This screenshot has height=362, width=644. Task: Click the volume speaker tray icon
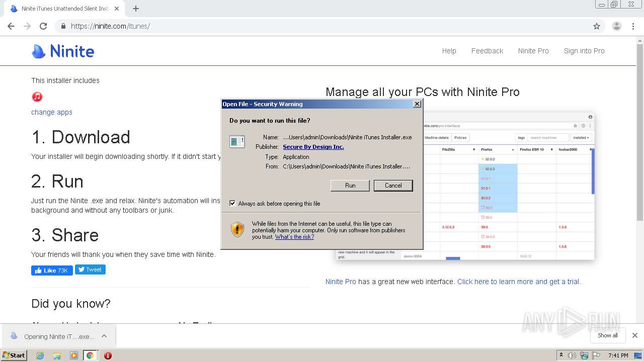[x=572, y=355]
